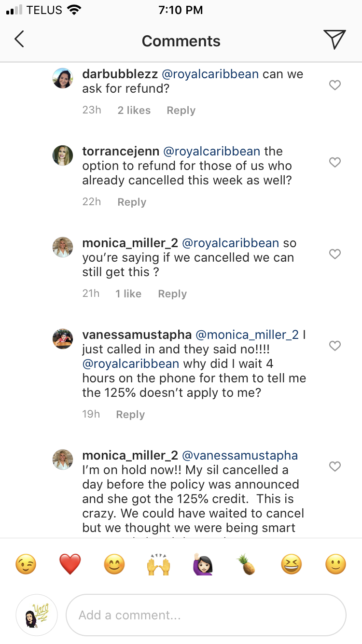Like darbubblezz's comment with heart
This screenshot has width=362, height=644.
pos(335,85)
